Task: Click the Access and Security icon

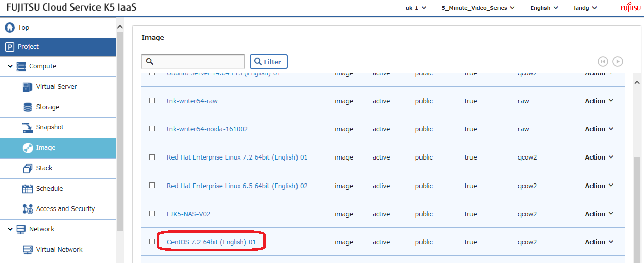Action: [x=28, y=209]
